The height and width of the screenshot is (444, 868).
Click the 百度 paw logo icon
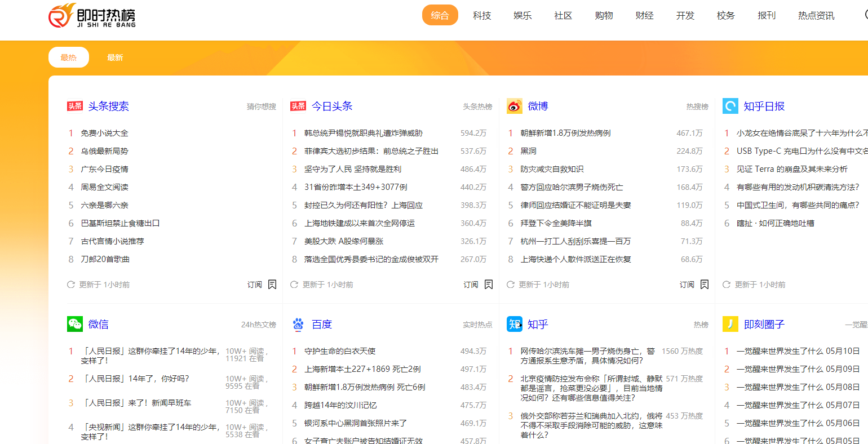click(x=298, y=324)
